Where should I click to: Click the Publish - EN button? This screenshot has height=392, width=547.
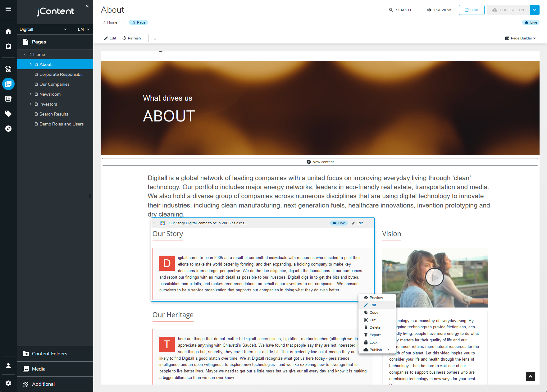pyautogui.click(x=508, y=10)
